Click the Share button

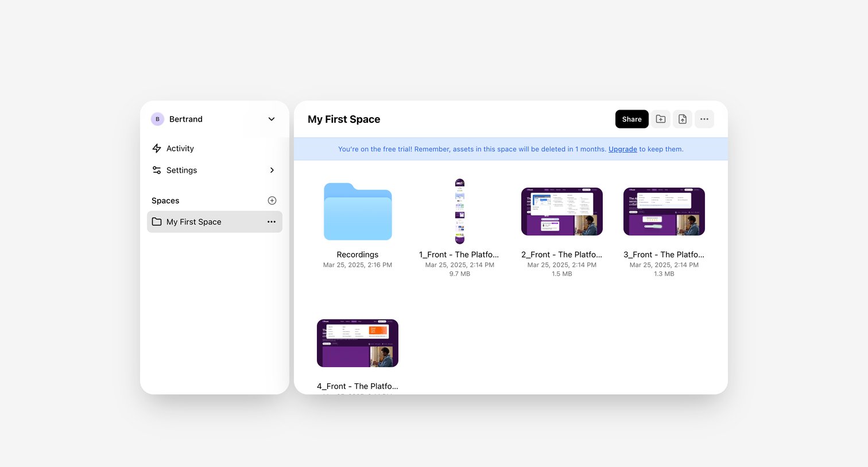632,119
